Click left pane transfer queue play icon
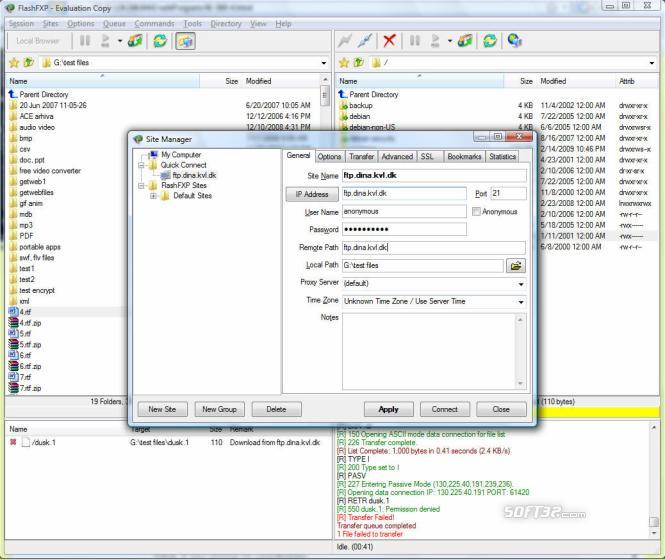The height and width of the screenshot is (559, 665). click(x=105, y=41)
